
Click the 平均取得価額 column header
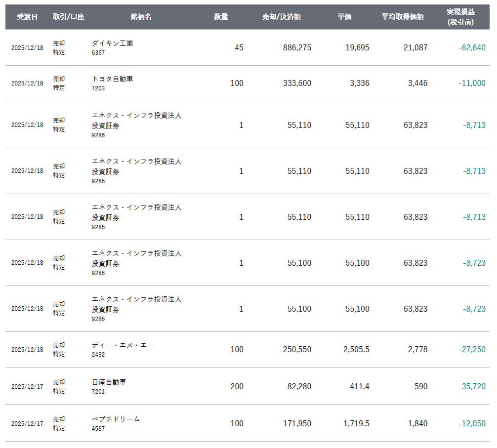tap(403, 17)
